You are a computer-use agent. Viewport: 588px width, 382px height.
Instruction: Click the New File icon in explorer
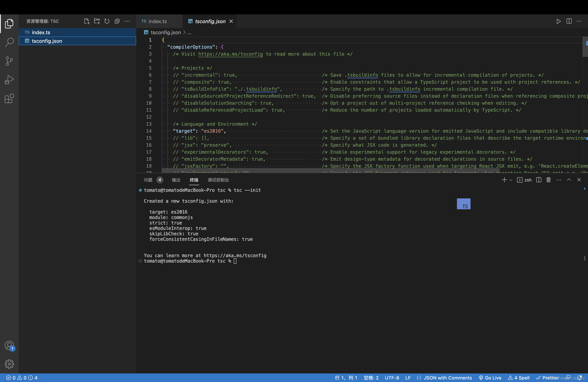(x=87, y=21)
